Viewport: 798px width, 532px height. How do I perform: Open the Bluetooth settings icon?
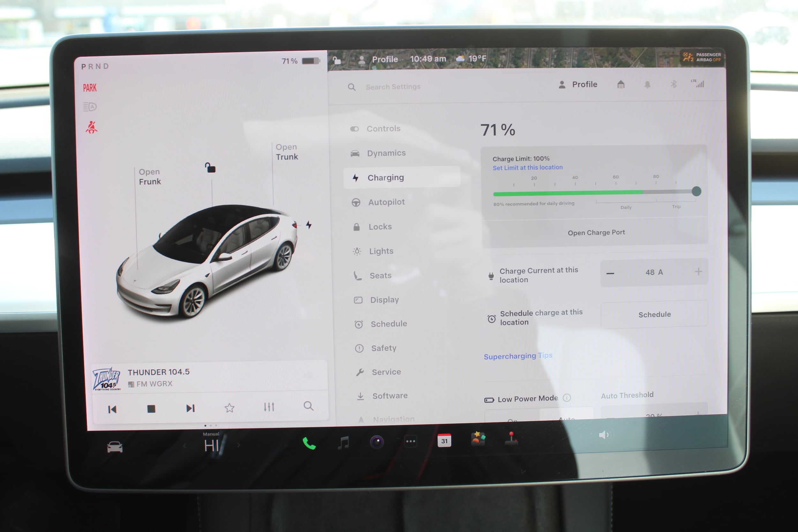pos(674,84)
